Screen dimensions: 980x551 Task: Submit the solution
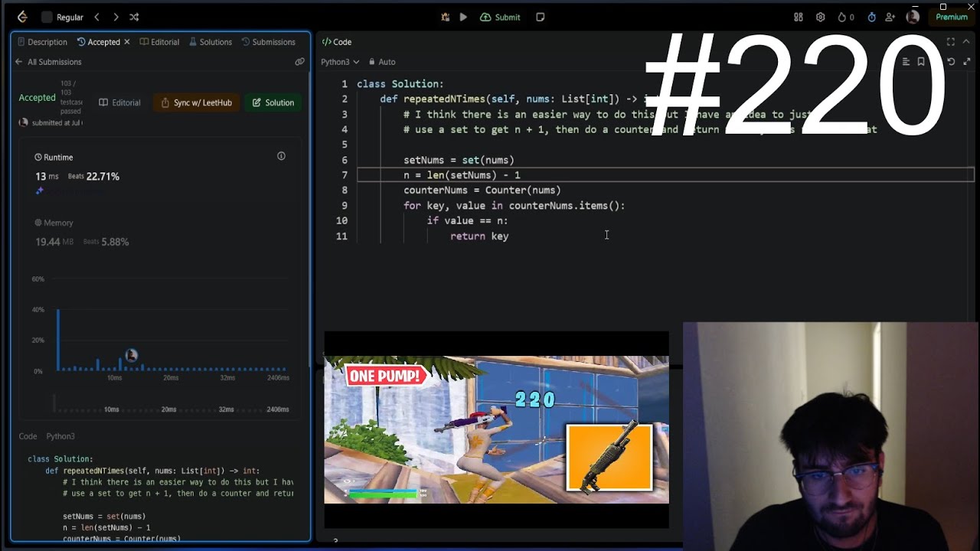[x=500, y=17]
